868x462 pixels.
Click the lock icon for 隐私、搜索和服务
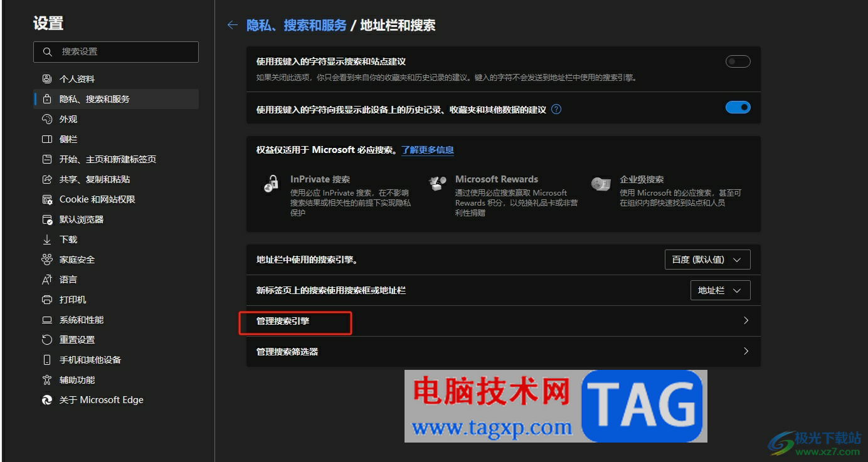tap(47, 99)
